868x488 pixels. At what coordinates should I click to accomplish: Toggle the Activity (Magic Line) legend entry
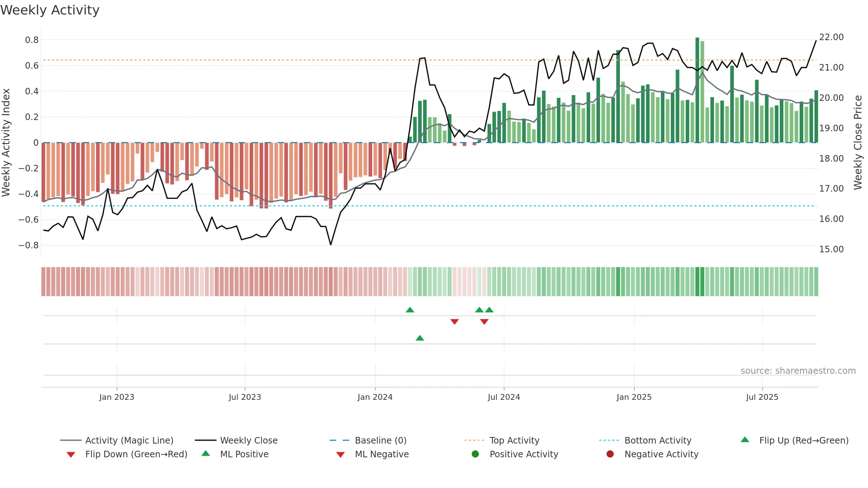tap(117, 440)
